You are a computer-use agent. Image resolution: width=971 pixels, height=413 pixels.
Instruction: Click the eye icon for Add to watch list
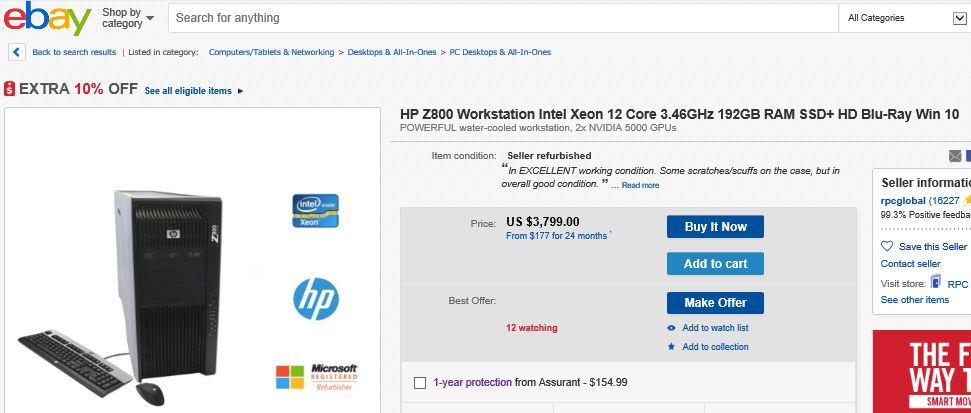tap(671, 328)
